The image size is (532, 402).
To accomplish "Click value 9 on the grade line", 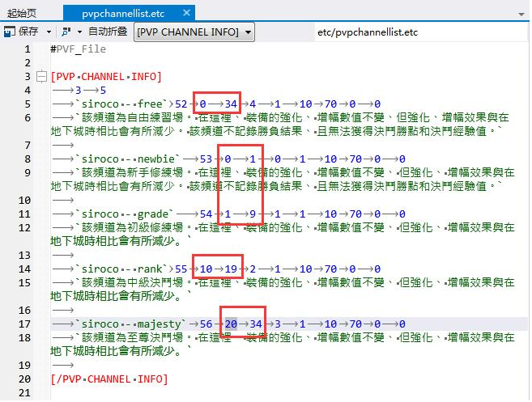I will [x=253, y=214].
